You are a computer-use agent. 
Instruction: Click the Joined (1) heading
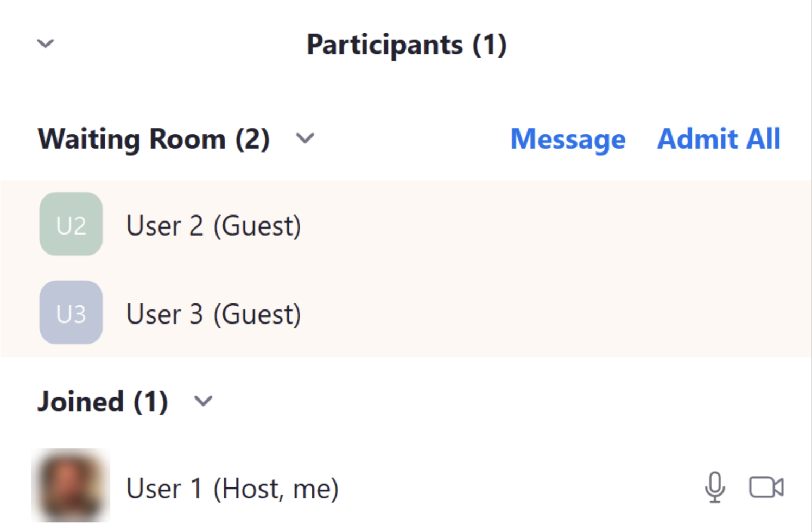pyautogui.click(x=103, y=402)
